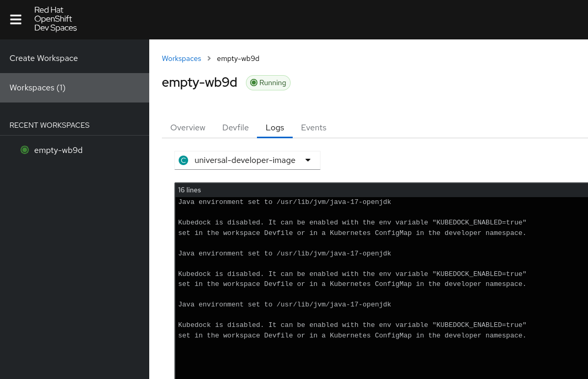The image size is (588, 379).
Task: Click the Red Hat OpenShift Dev Spaces logo
Action: pyautogui.click(x=56, y=19)
